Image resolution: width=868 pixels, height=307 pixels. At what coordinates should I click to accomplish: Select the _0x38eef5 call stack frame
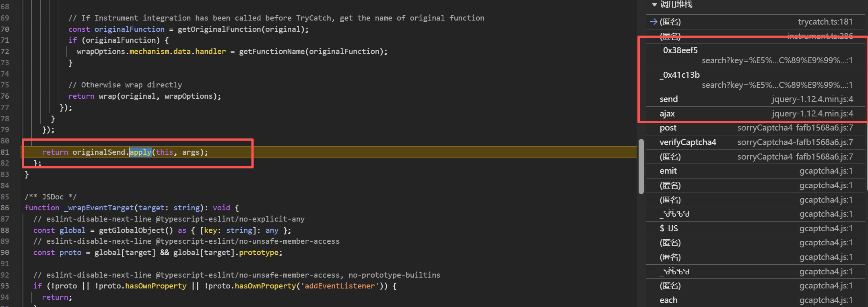[x=680, y=50]
